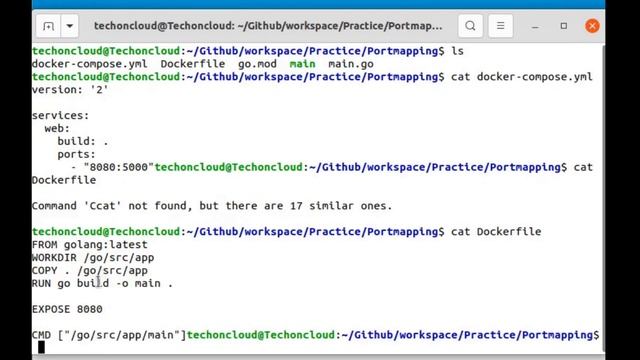Open the terminal search tool
The width and height of the screenshot is (640, 360).
click(470, 26)
